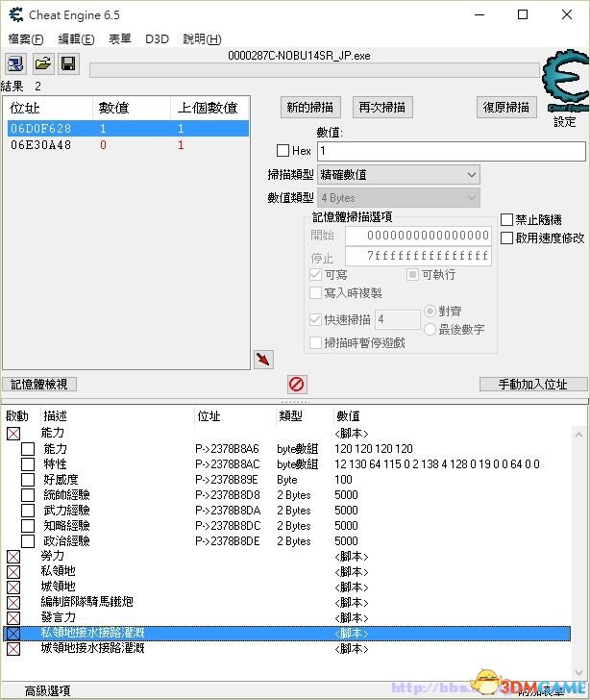Open the 說明(H) menu

202,39
